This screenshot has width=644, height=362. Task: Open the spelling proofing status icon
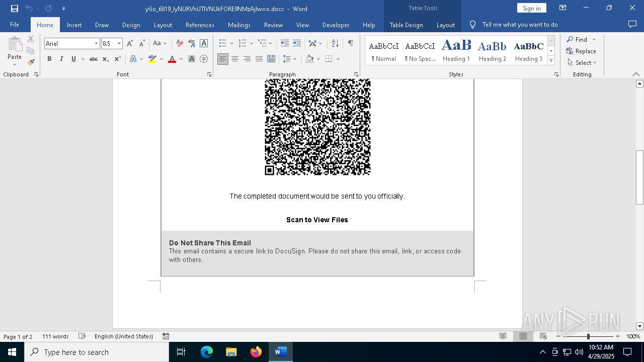(x=82, y=336)
